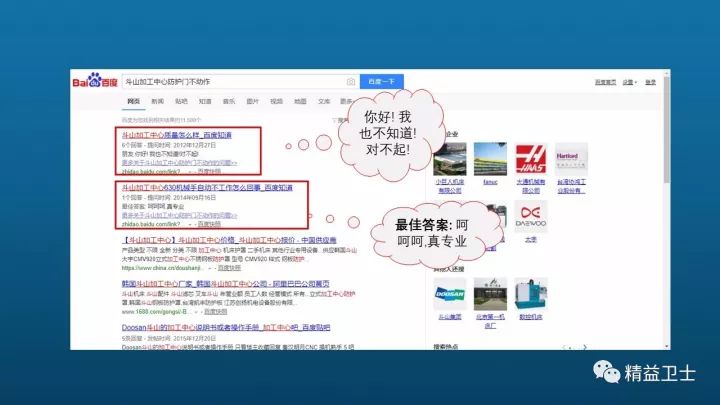Viewport: 720px width, 405px height.
Task: Click the 登录 login link
Action: click(x=651, y=82)
